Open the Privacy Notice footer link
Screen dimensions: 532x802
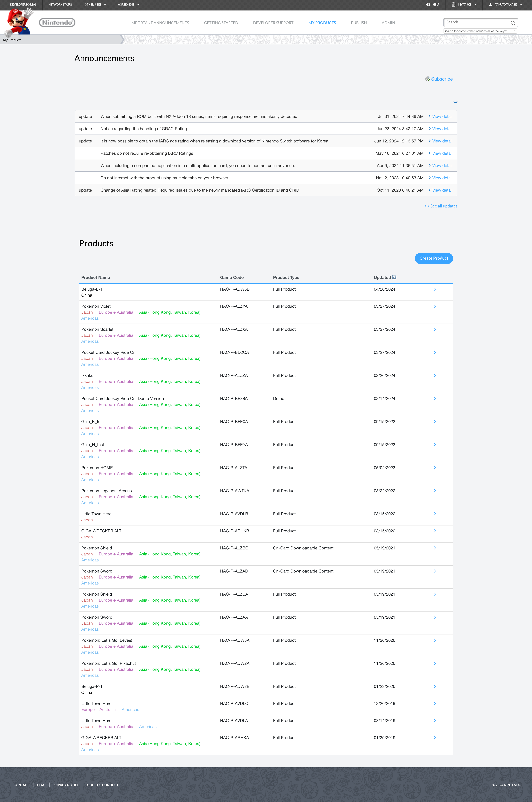click(x=66, y=785)
